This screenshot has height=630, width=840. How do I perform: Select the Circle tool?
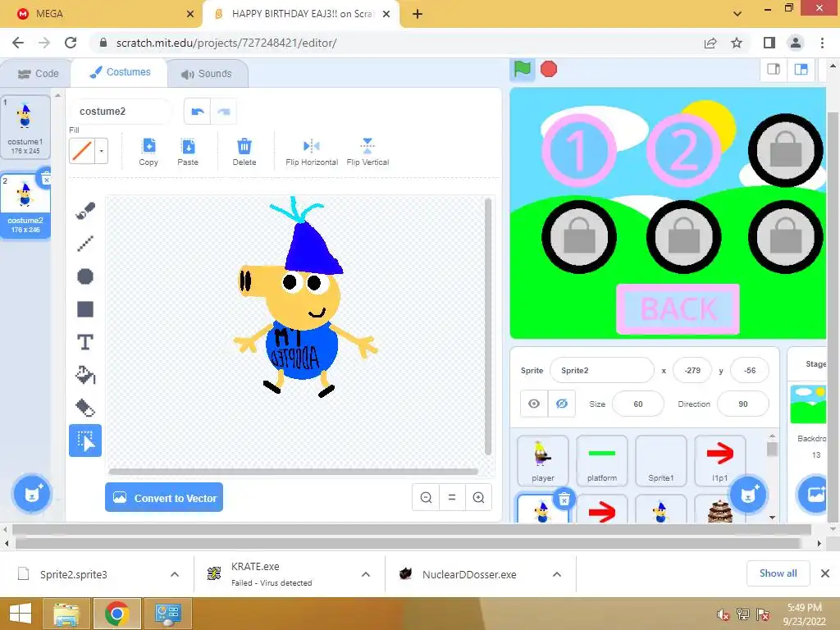click(85, 276)
